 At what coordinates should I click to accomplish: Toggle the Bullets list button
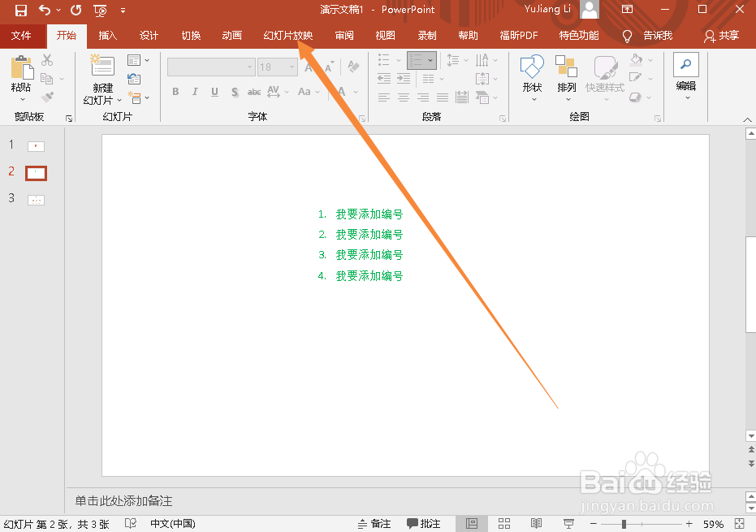(384, 60)
